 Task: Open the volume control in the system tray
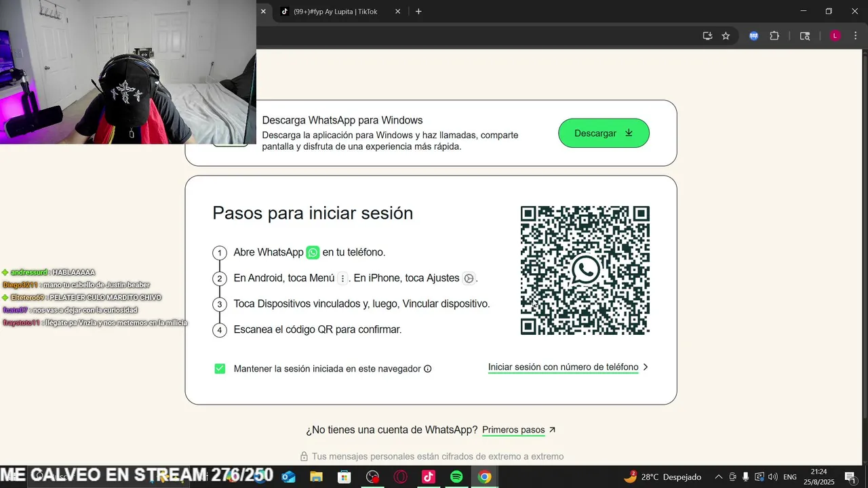773,477
